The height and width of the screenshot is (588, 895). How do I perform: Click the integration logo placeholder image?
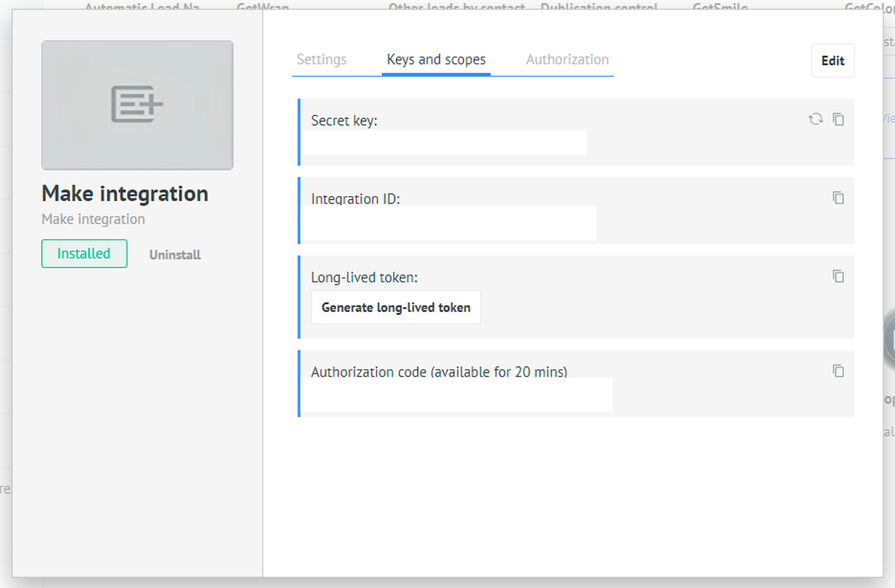[x=137, y=105]
